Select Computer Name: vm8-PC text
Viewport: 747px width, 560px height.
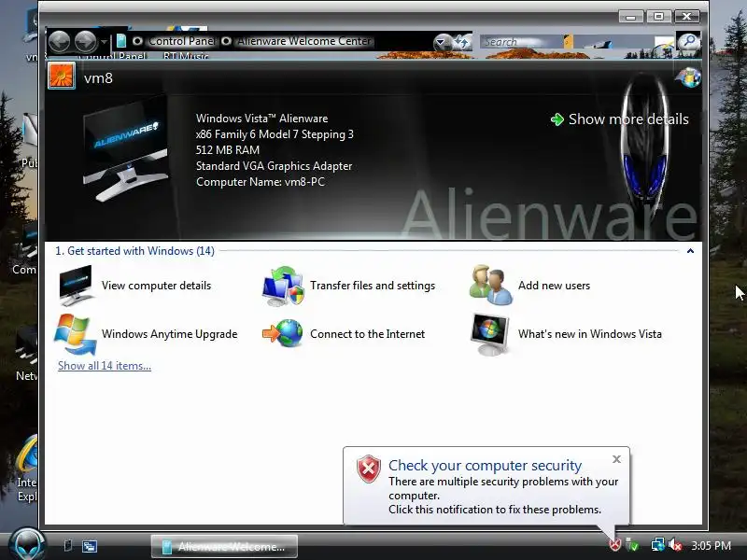tap(261, 182)
